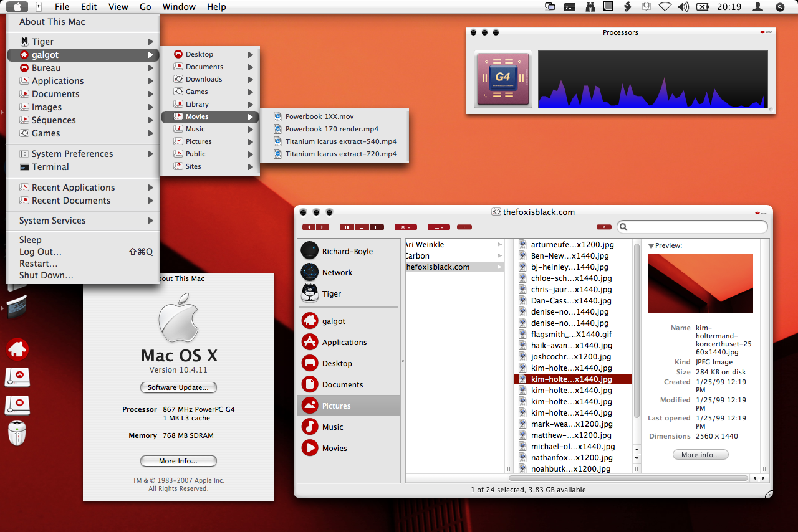Click the More info button in Preview pane
Screen dimensions: 798x532
coord(700,455)
